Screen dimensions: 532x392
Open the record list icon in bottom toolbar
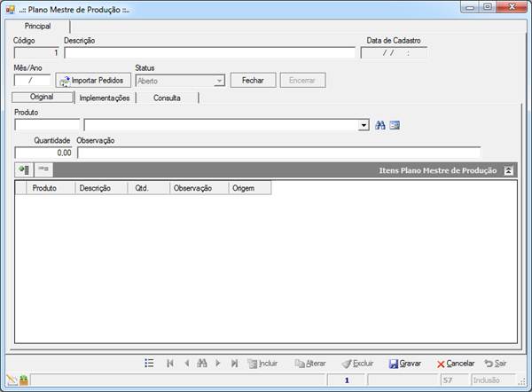point(149,363)
